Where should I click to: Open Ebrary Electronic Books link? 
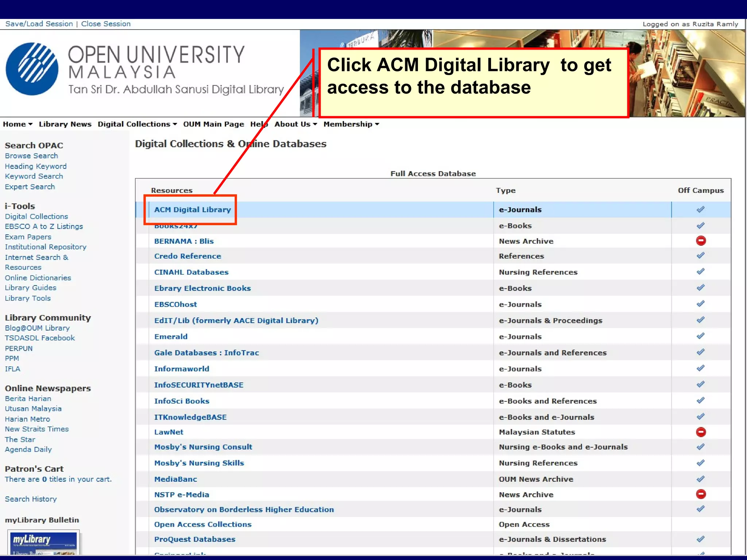tap(202, 288)
